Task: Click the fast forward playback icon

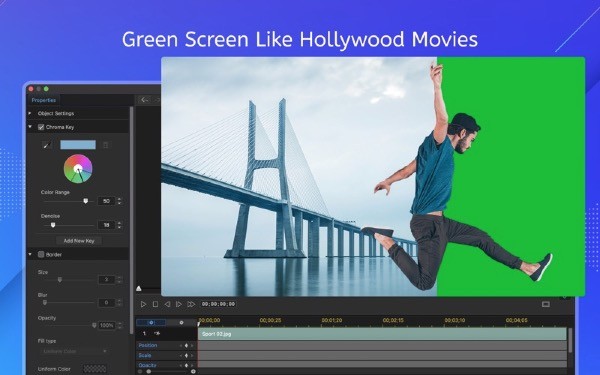Action: [x=191, y=304]
